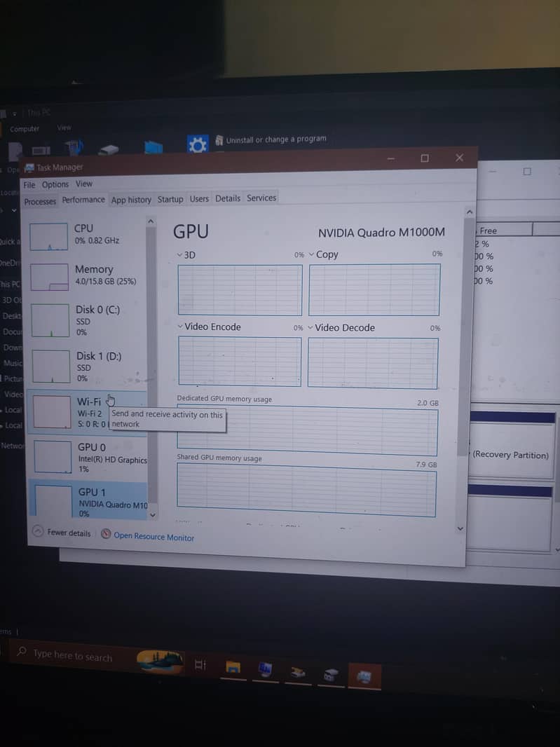Screen dimensions: 560x747
Task: Select the Performance tab
Action: pos(83,200)
